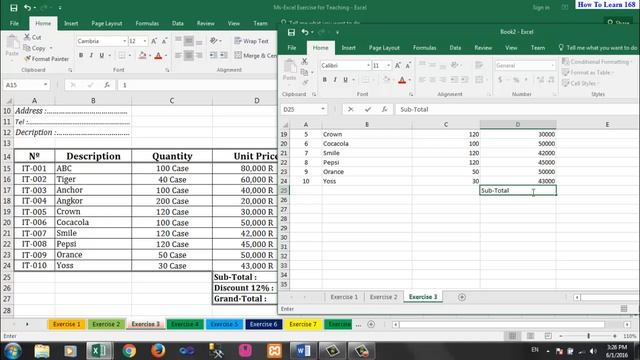The height and width of the screenshot is (360, 640).
Task: Click Copy in the back window's Clipboard group
Action: click(35, 48)
